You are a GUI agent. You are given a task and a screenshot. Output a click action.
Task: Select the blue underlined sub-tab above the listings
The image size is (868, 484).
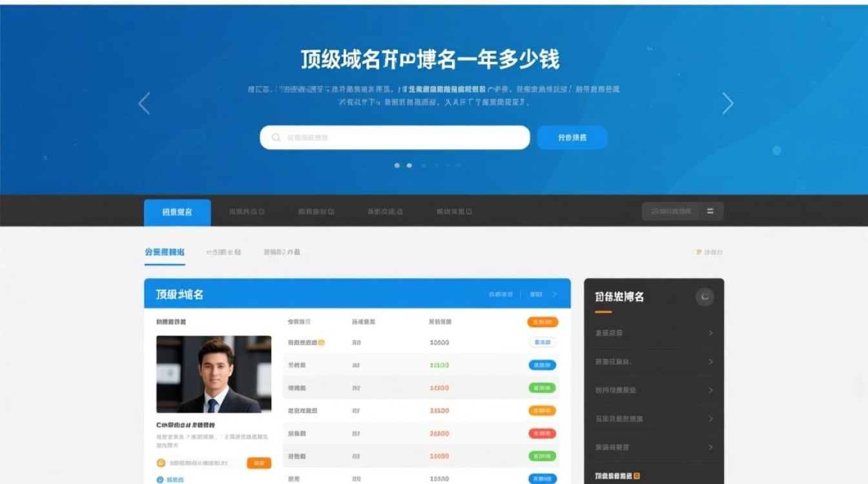[x=163, y=251]
